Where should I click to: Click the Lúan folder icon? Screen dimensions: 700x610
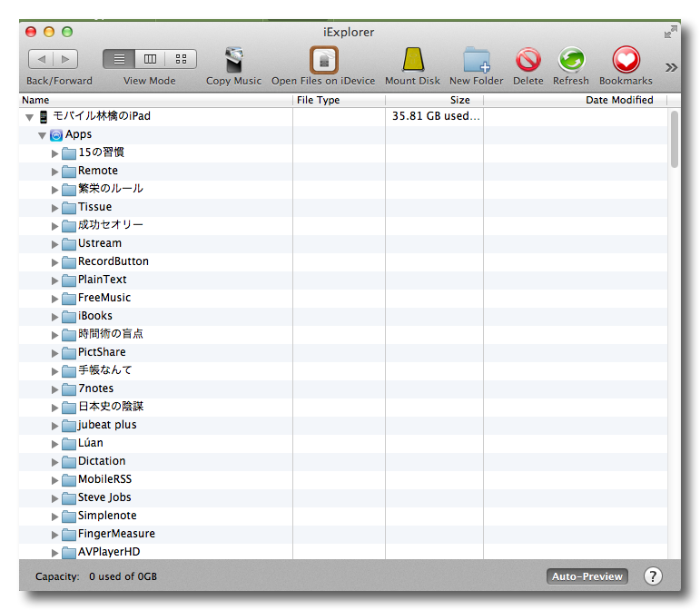pyautogui.click(x=69, y=444)
